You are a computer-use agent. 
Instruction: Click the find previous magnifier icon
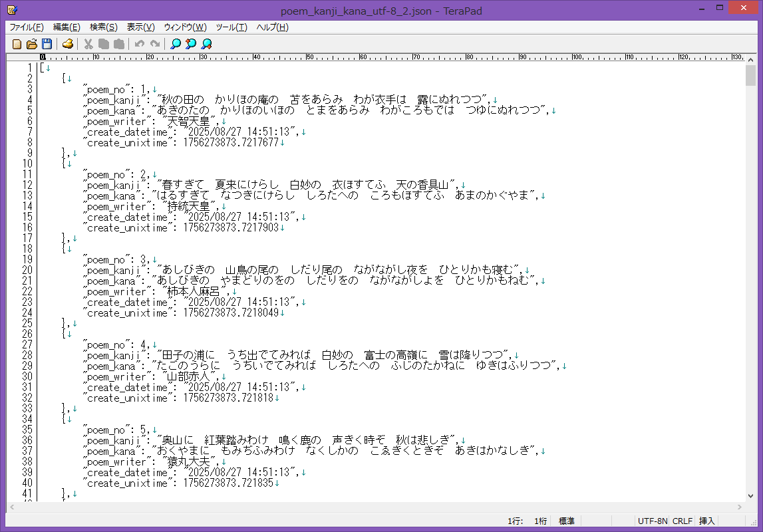191,44
